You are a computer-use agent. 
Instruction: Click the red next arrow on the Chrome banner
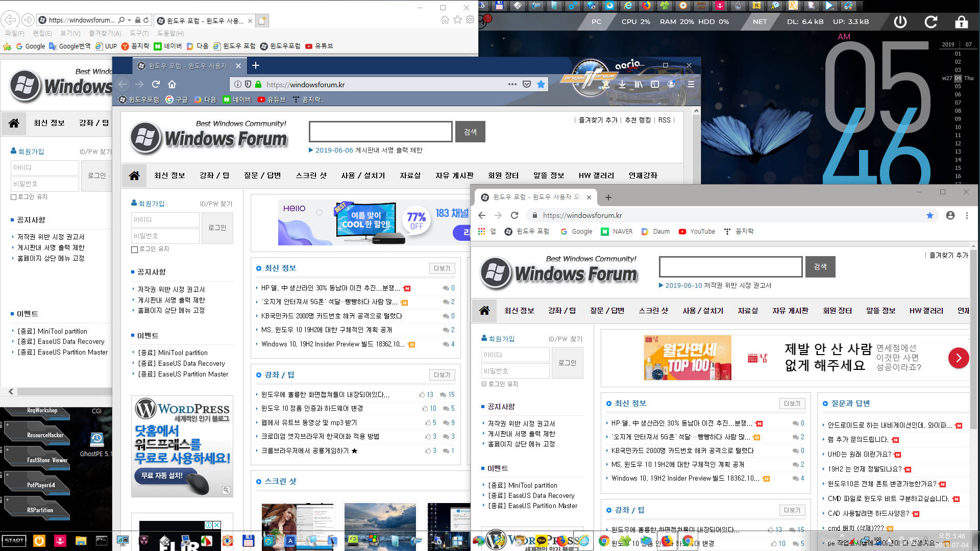tap(959, 358)
